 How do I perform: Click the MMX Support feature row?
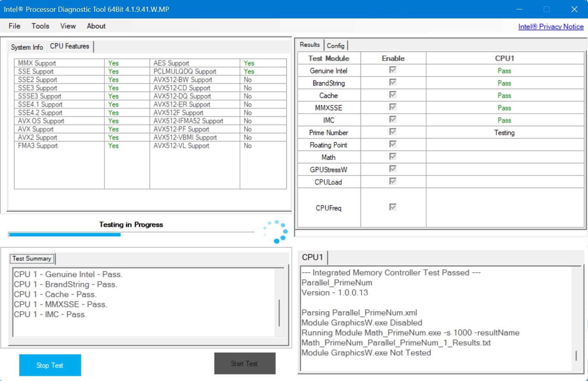tap(82, 63)
